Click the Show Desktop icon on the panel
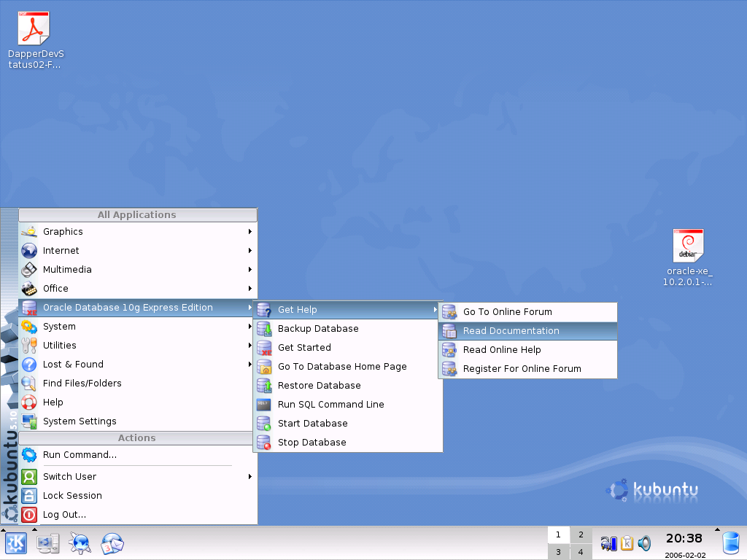Image resolution: width=747 pixels, height=560 pixels. (48, 543)
